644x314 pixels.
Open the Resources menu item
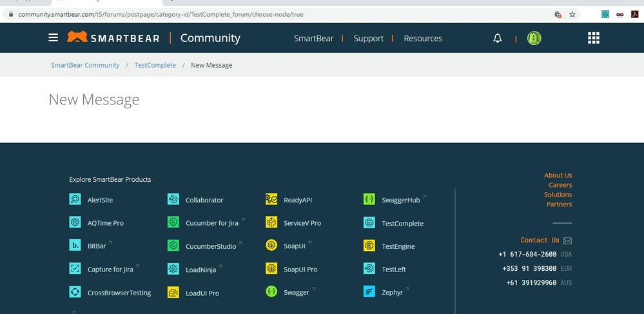[x=423, y=39]
